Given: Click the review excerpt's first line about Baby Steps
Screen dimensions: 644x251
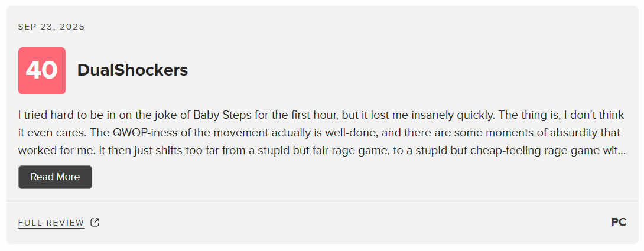Looking at the screenshot, I should coord(321,115).
